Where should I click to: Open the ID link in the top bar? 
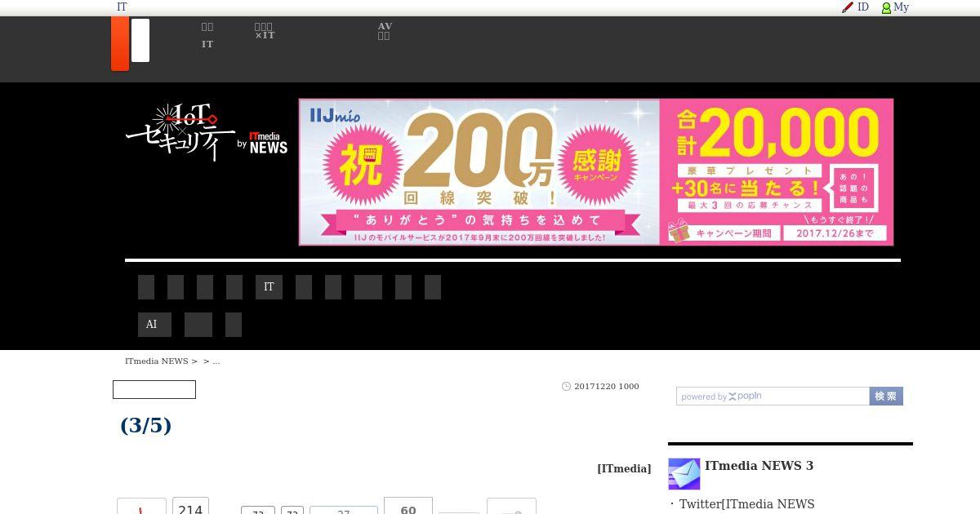[863, 7]
